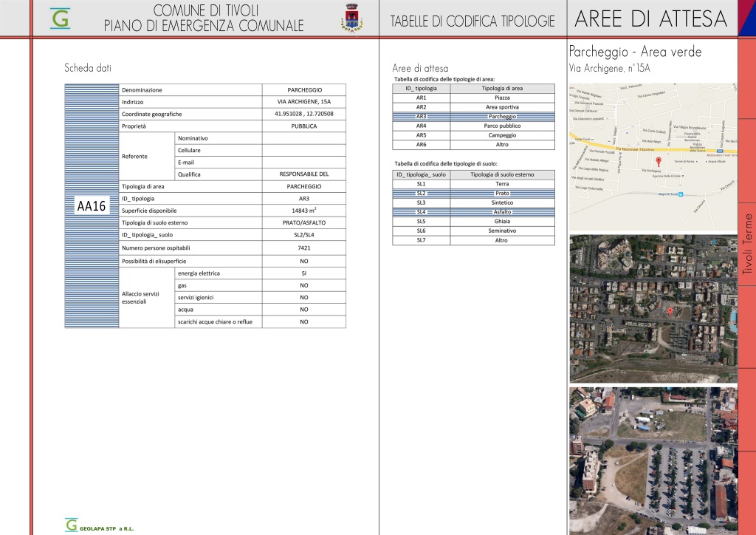Open the parking lot aerial photo
The width and height of the screenshot is (756, 535).
pos(653,460)
